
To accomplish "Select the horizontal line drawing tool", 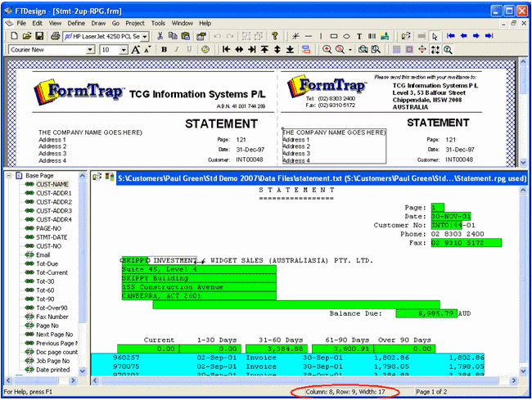I will click(x=309, y=36).
